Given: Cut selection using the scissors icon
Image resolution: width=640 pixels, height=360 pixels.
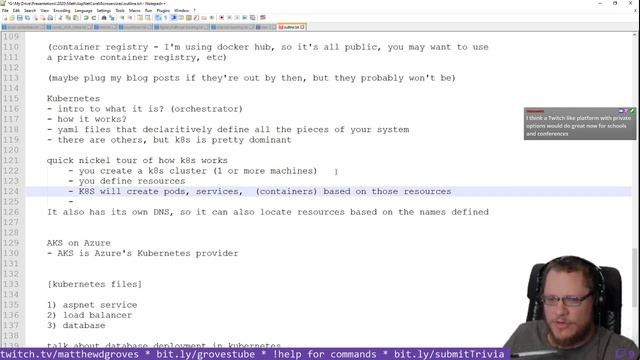Looking at the screenshot, I should (x=60, y=18).
